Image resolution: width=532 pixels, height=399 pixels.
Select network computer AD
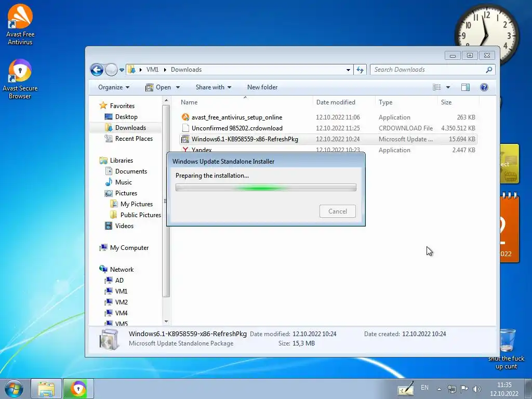(114, 280)
